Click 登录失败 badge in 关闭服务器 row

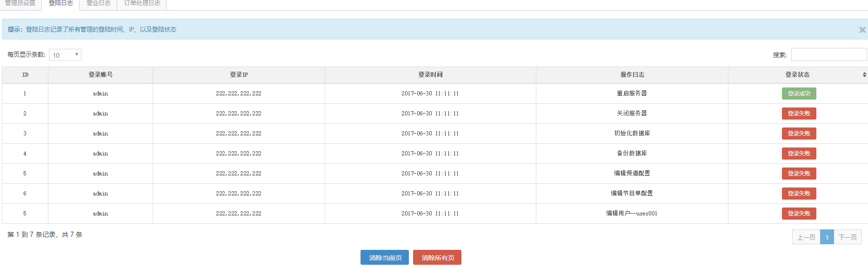(x=799, y=114)
